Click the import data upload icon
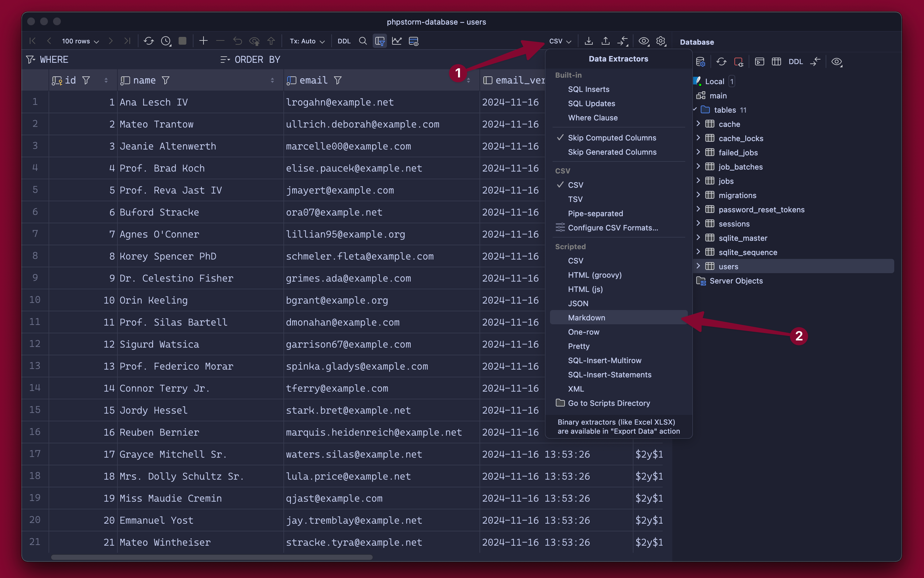924x578 pixels. click(605, 41)
